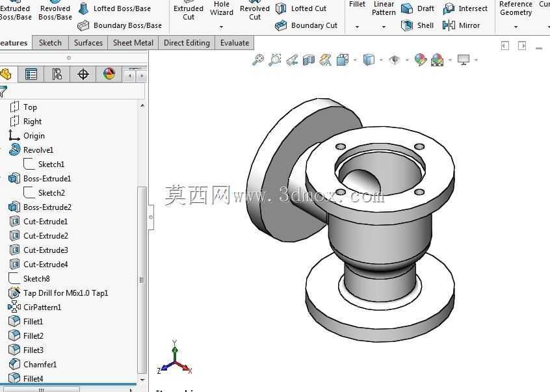Click the Shell tool icon
Viewport: 550px width, 392px height.
point(407,25)
